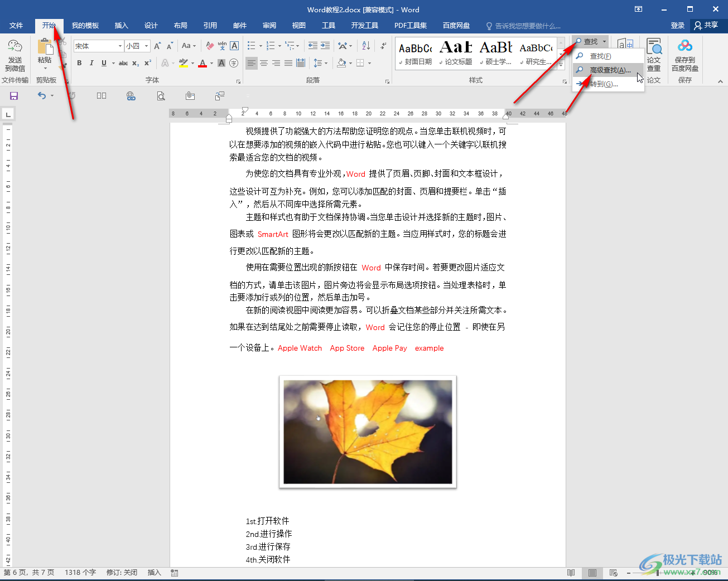Expand numbered list style dropdown
The image size is (728, 581).
279,46
